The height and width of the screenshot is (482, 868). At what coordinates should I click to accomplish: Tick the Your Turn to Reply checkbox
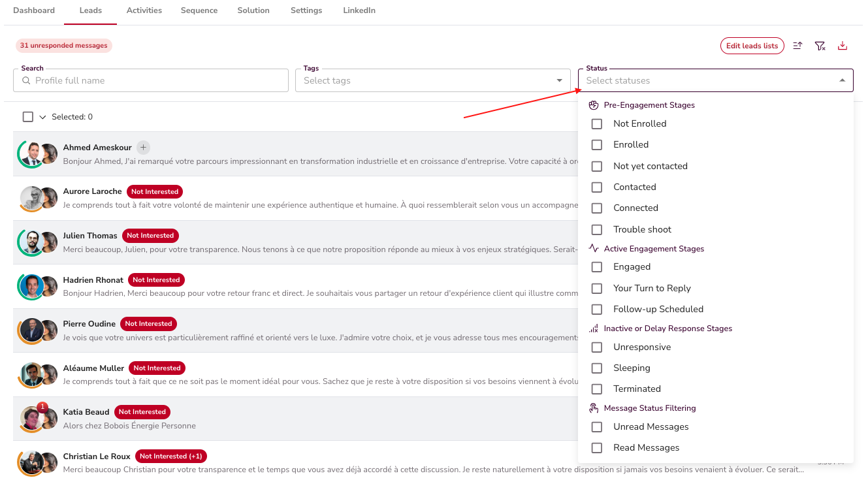[596, 289]
